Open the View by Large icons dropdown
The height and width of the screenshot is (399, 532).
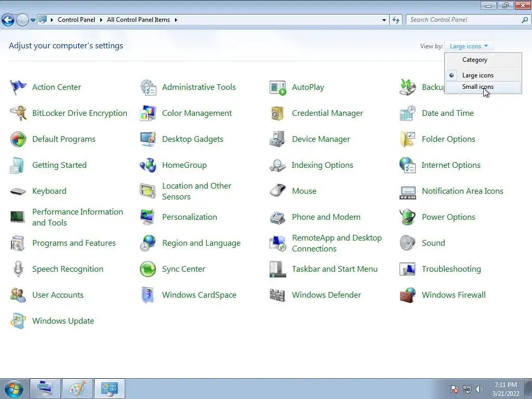(x=469, y=46)
